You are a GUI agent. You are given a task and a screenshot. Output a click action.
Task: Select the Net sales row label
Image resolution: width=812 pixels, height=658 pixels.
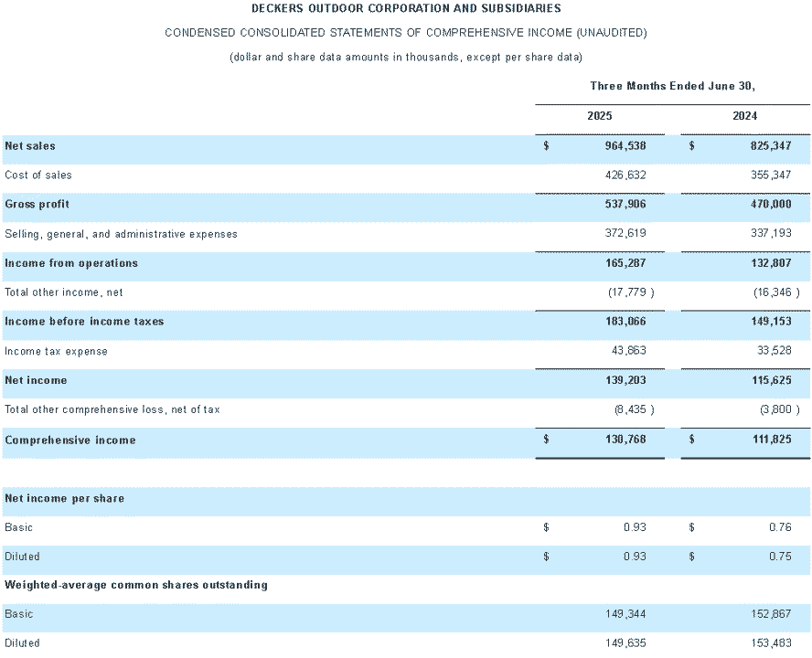pos(30,146)
